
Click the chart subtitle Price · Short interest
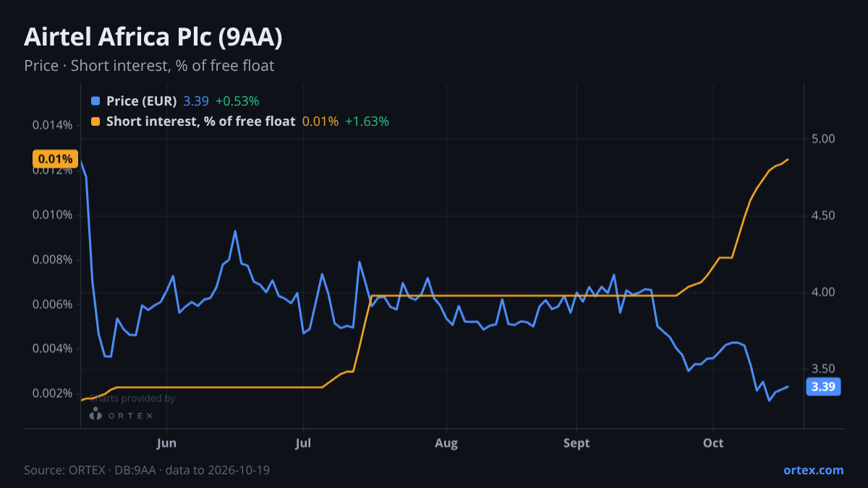coord(149,66)
